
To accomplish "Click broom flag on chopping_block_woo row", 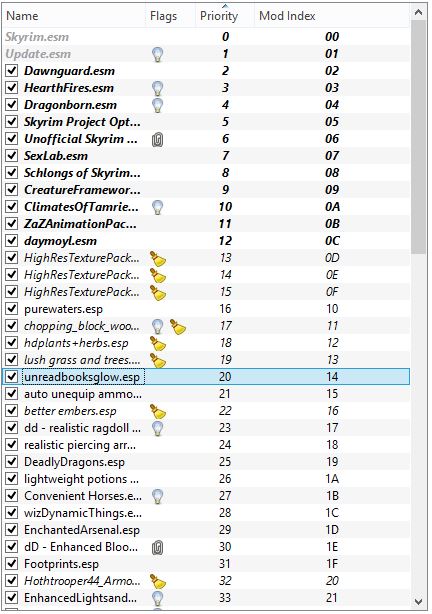I will [177, 326].
